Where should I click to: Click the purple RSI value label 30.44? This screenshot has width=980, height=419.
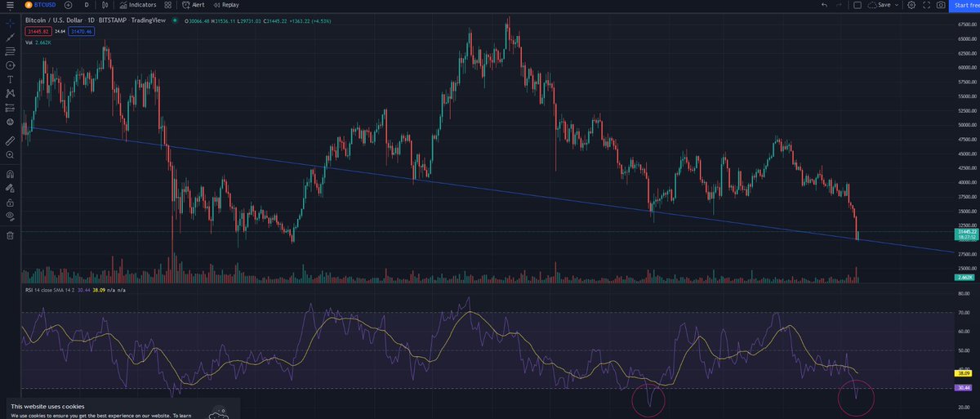click(964, 387)
